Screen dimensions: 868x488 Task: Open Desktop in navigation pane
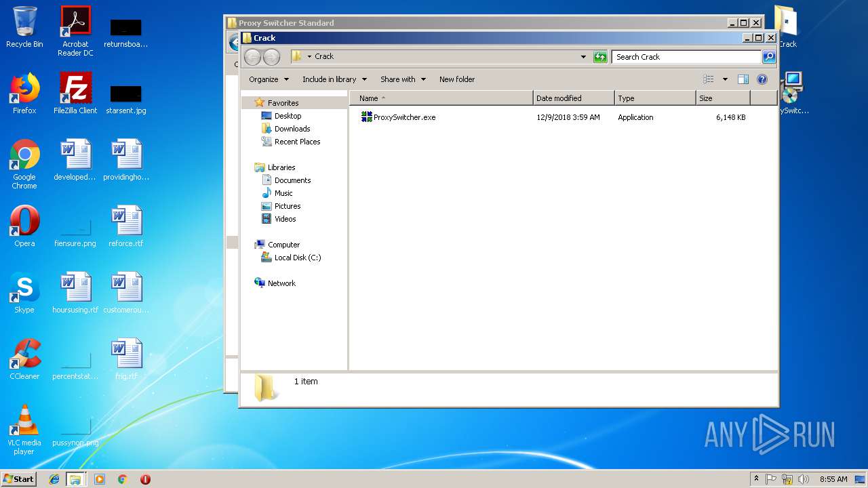coord(288,116)
